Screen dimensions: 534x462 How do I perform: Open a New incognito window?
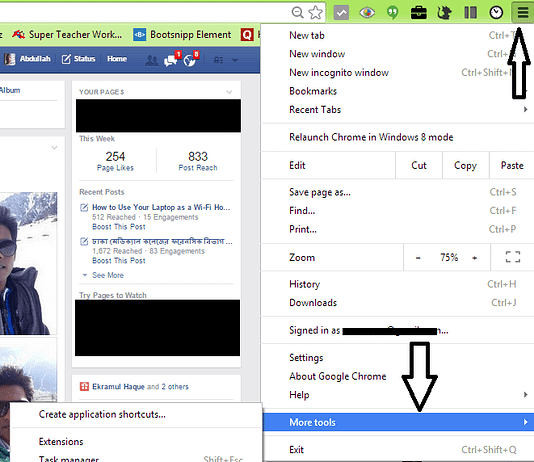[398, 73]
